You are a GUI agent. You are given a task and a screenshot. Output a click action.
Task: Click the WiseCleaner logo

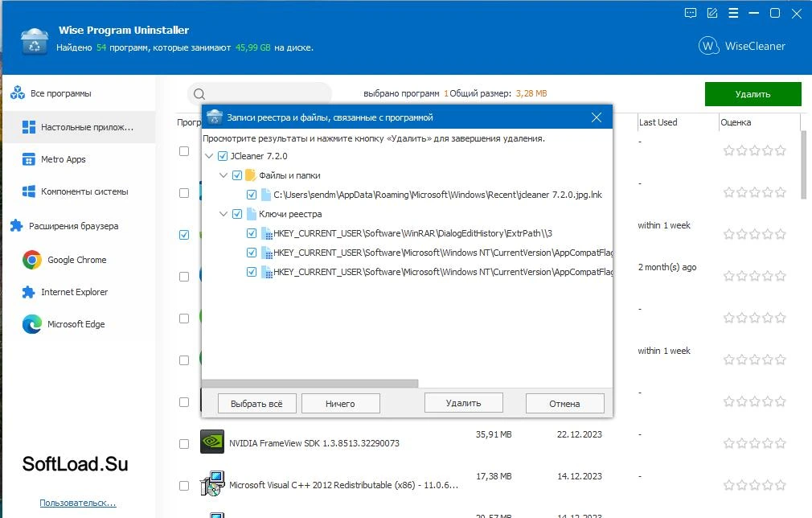tap(741, 46)
